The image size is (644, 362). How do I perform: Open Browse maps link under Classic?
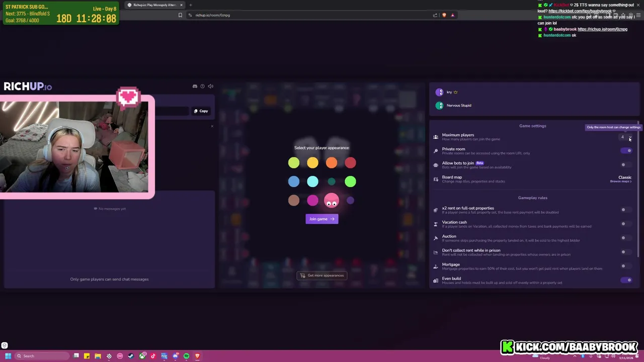[x=621, y=182]
